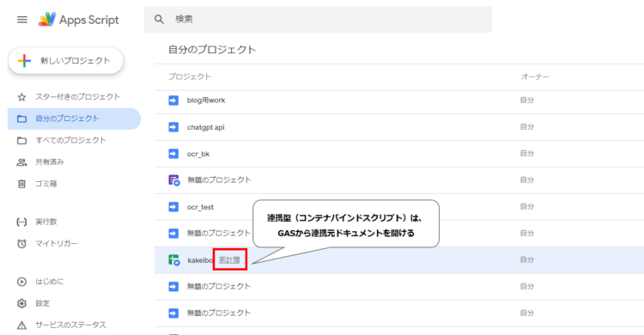Select 自分のプロジェクト in the sidebar
The image size is (644, 335).
click(x=75, y=119)
